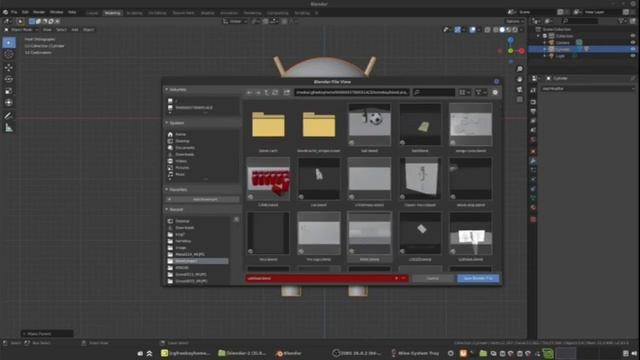Open the viewport Options dropdown
Viewport: 640px width, 360px height.
514,21
